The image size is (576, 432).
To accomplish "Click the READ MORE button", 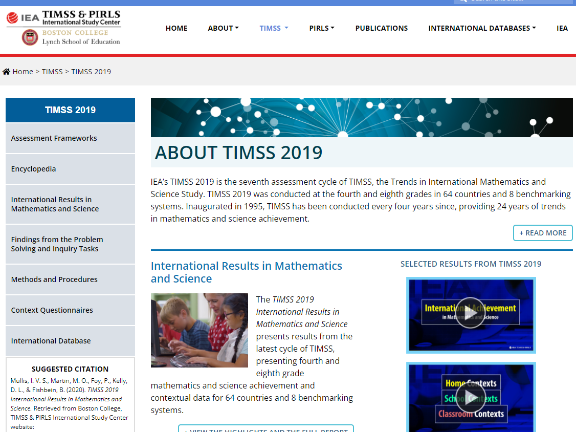I will point(543,233).
